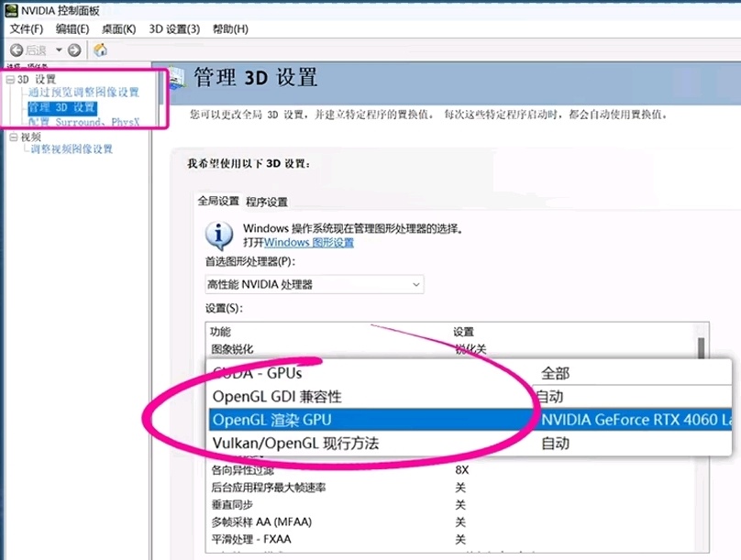The image size is (741, 560).
Task: Open the back history dropdown arrow
Action: coord(60,50)
